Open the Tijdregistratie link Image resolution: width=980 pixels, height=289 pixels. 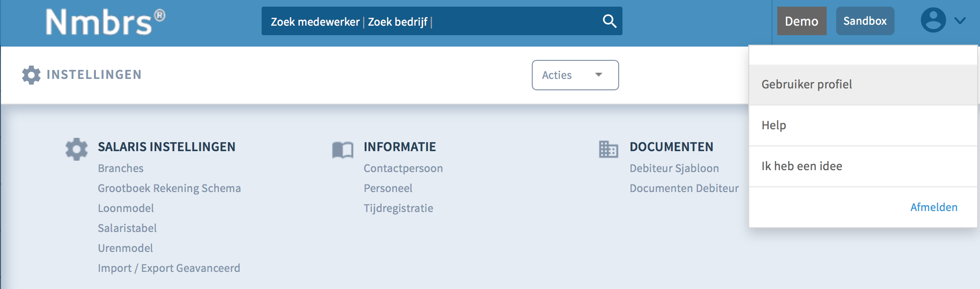click(x=398, y=208)
